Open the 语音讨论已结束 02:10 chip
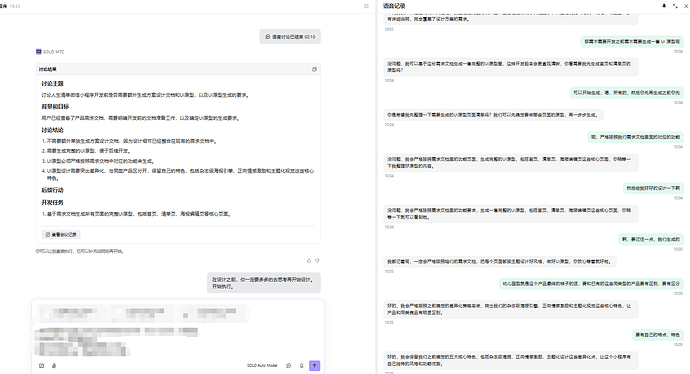Image resolution: width=690 pixels, height=374 pixels. coord(290,37)
